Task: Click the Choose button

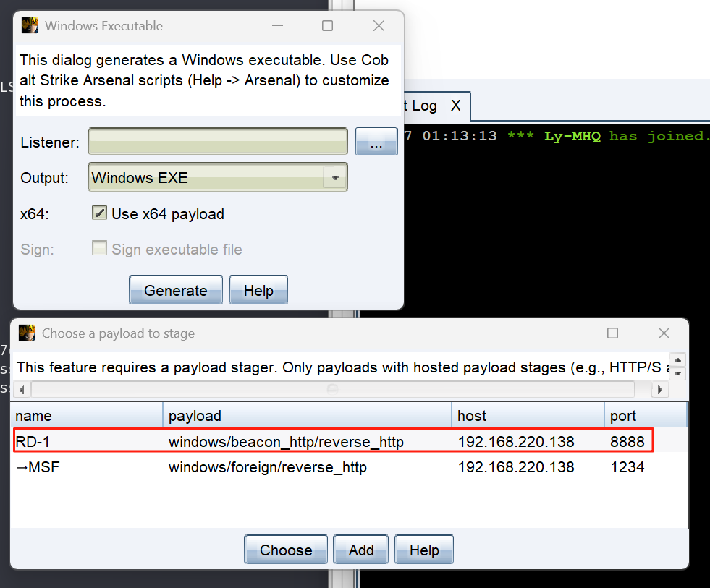Action: coord(286,550)
